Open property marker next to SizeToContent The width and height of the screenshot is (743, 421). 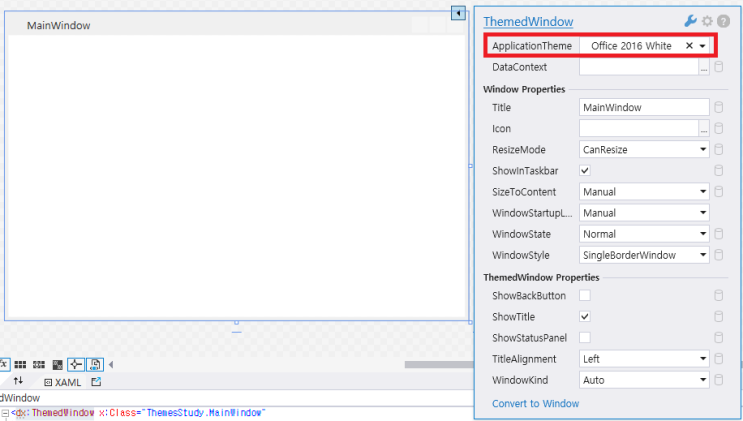(718, 192)
